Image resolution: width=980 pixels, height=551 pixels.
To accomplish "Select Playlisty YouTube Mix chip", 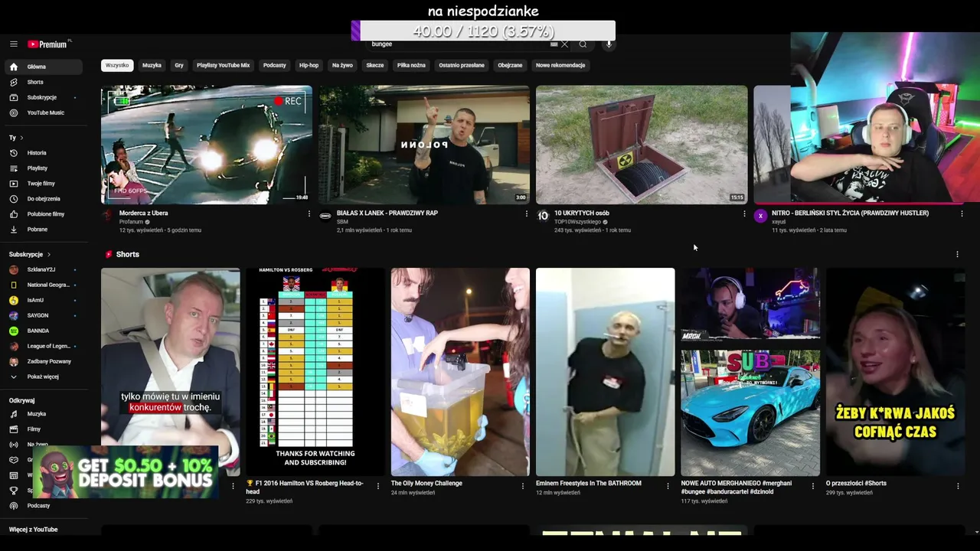I will [223, 65].
